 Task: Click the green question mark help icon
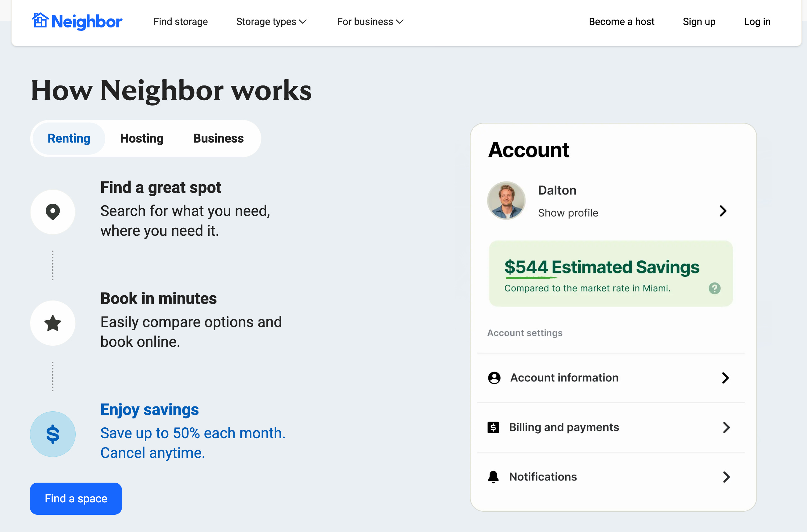714,289
